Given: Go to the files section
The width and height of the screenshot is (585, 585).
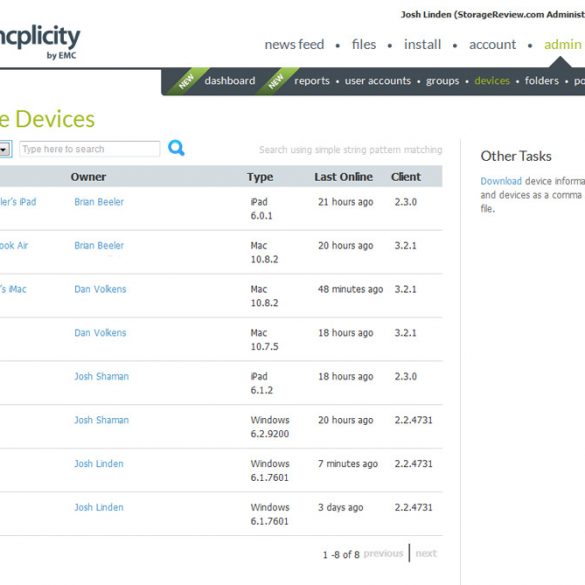Looking at the screenshot, I should tap(364, 44).
